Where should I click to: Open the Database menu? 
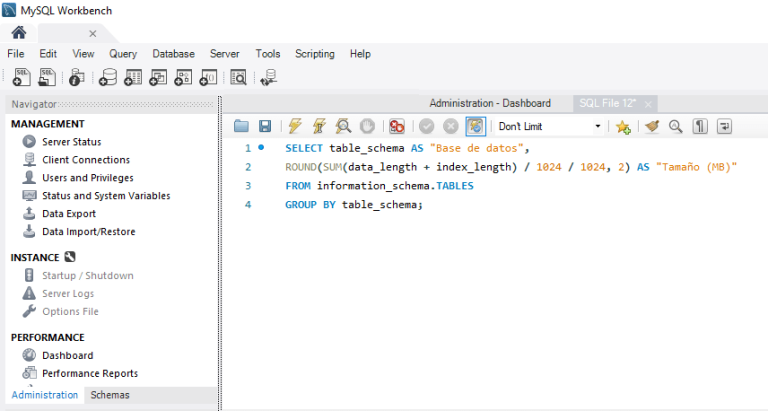pos(173,54)
